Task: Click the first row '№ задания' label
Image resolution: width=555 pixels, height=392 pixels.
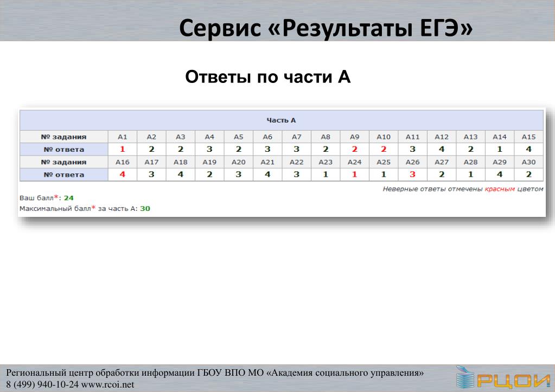Action: coord(63,137)
